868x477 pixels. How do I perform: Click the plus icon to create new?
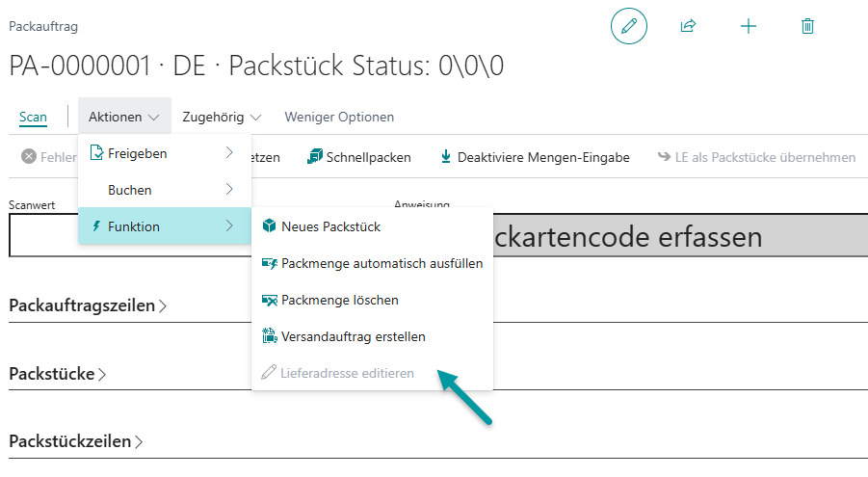click(749, 26)
